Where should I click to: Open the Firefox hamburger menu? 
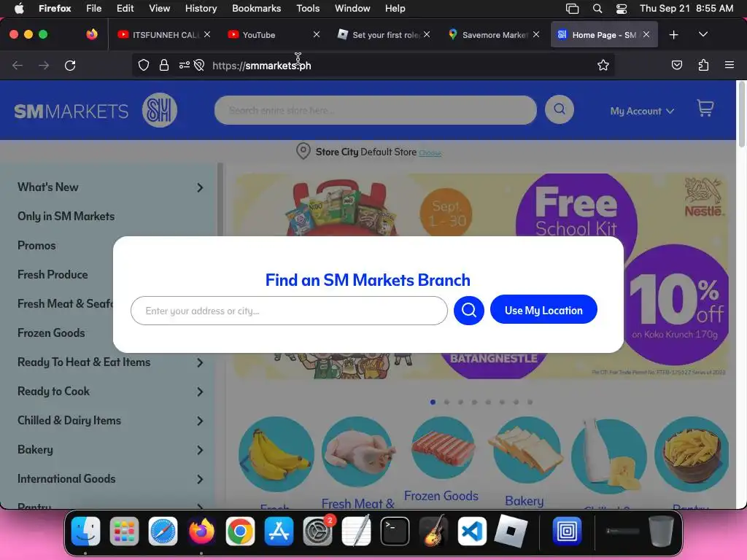[x=729, y=65]
